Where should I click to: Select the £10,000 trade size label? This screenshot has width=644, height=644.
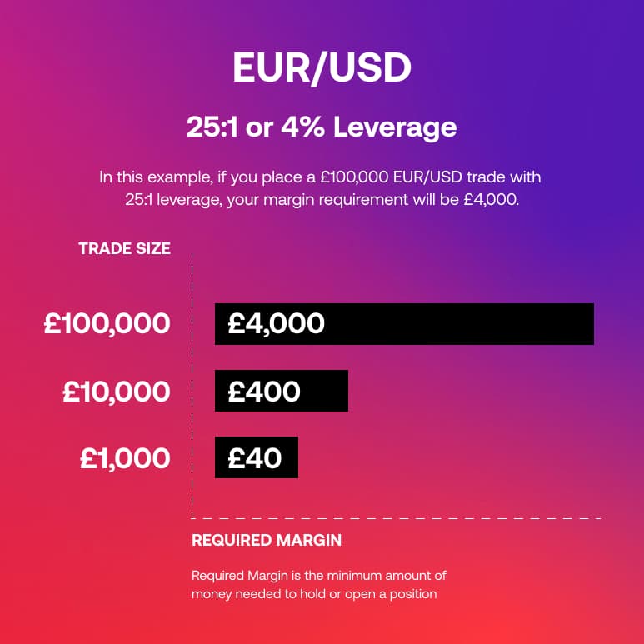pos(116,391)
